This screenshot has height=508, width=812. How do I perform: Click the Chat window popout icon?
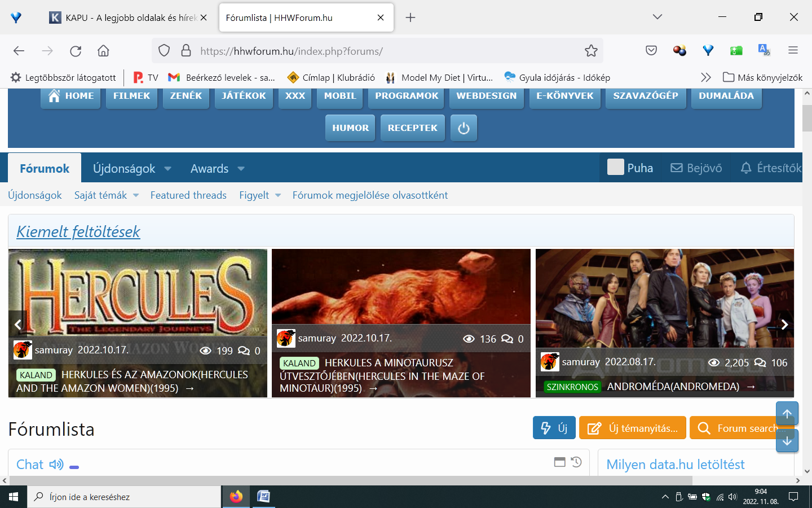point(559,462)
